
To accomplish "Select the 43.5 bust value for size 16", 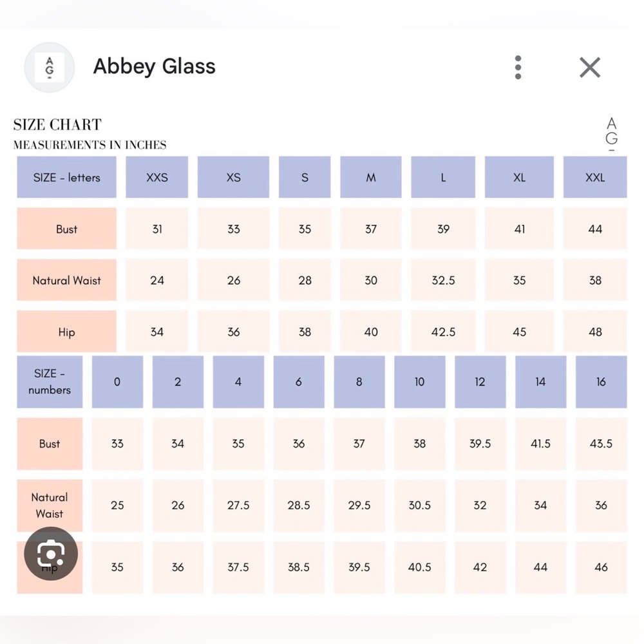I will pos(601,444).
